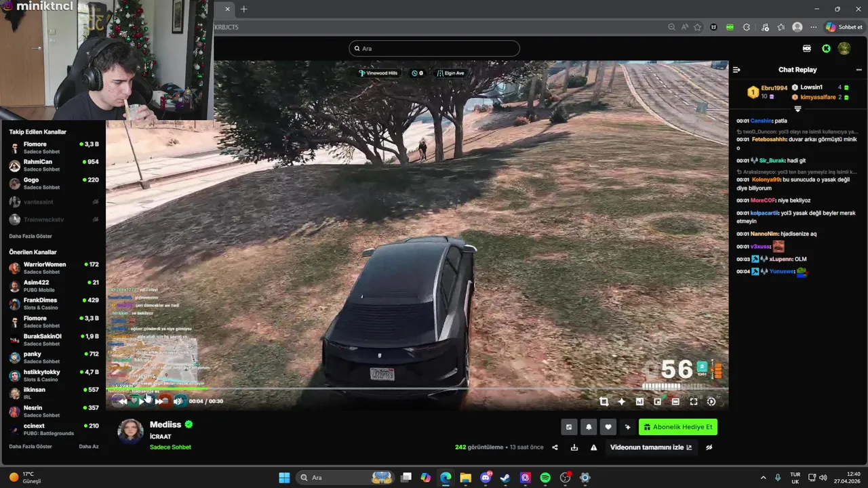Add page to favorites star
Image resolution: width=868 pixels, height=488 pixels.
click(697, 27)
